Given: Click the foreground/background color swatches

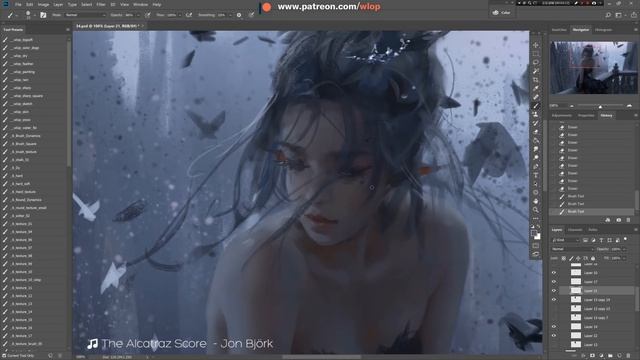Looking at the screenshot, I should [x=536, y=234].
